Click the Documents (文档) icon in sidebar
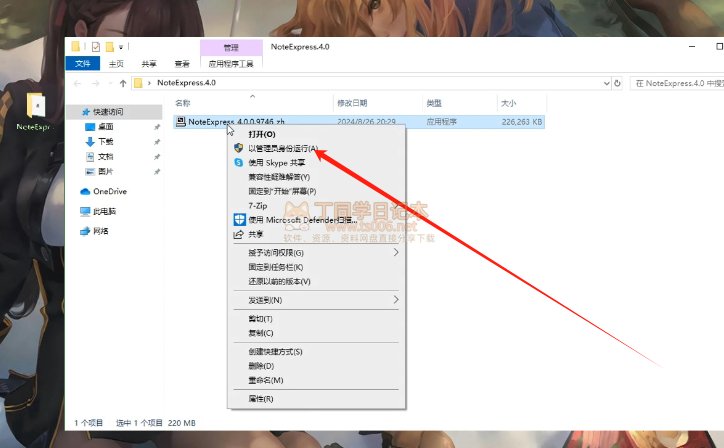Viewport: 724px width, 448px height. click(90, 157)
